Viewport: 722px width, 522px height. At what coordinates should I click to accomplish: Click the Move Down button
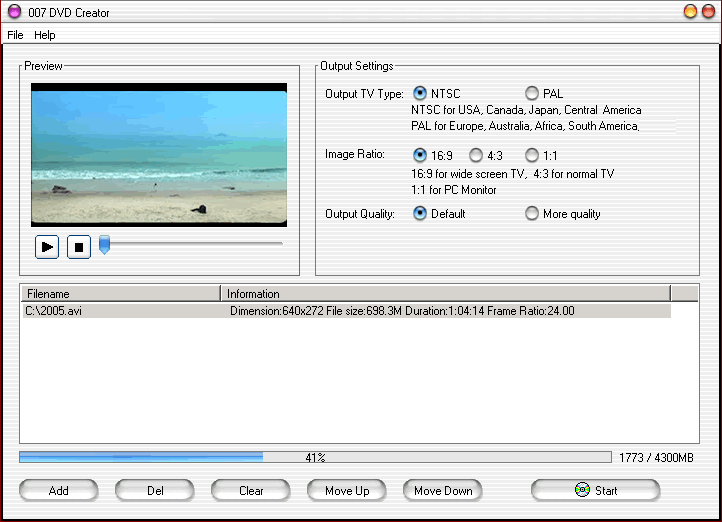pos(443,491)
